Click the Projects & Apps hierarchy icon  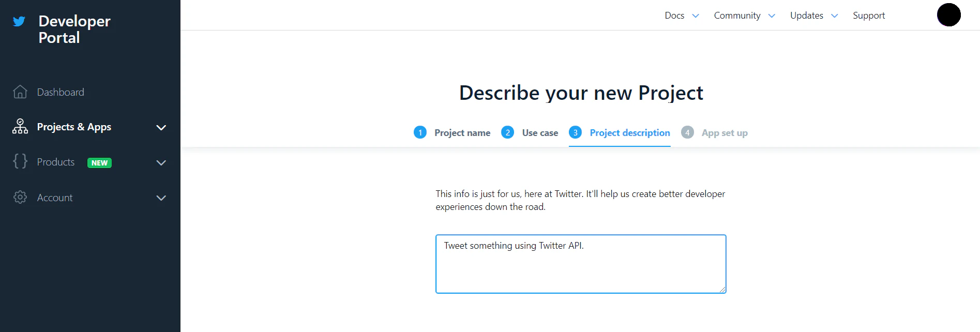[20, 127]
